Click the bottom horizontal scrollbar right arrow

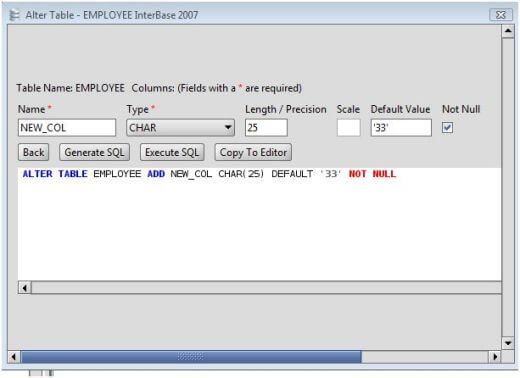click(x=495, y=357)
